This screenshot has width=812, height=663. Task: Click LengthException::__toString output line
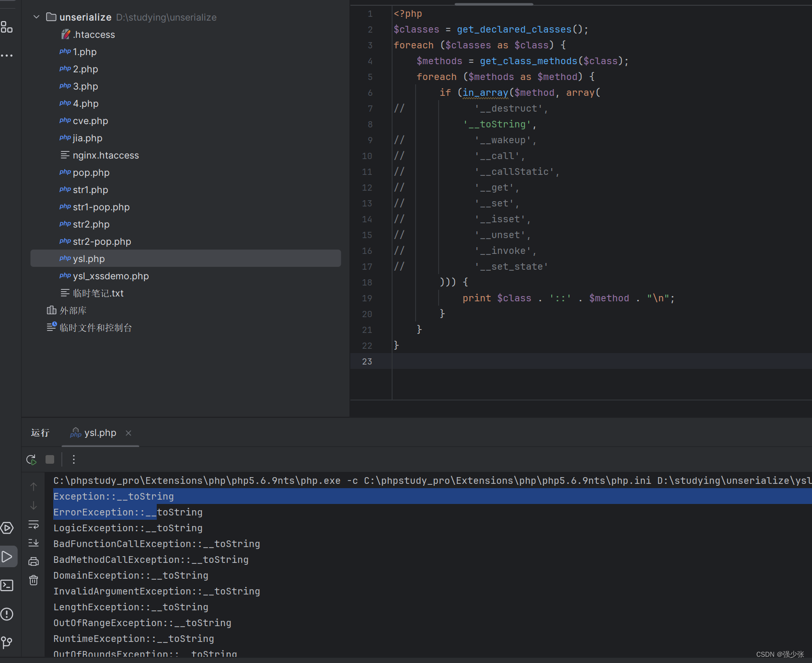131,607
